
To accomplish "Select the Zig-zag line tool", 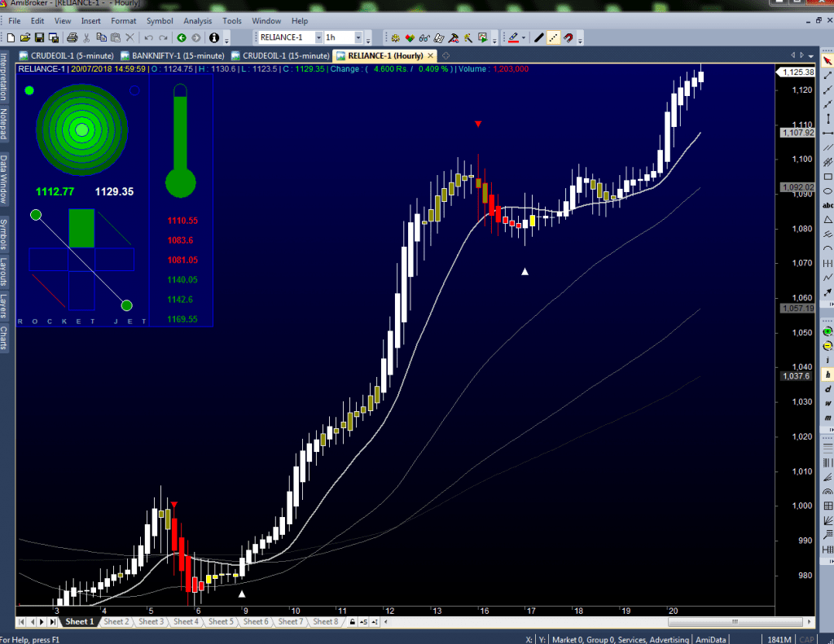I will (827, 278).
